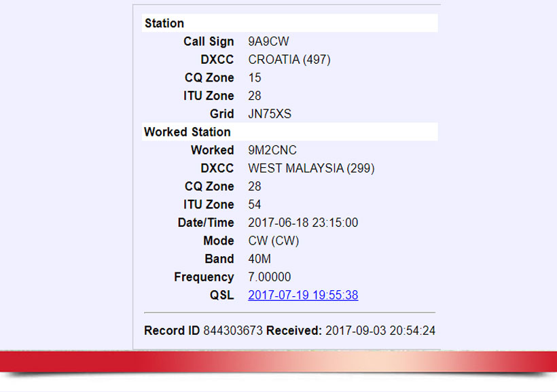557x392 pixels.
Task: Open the QSL 2017-07-19 19:55:38 link
Action: coord(303,296)
